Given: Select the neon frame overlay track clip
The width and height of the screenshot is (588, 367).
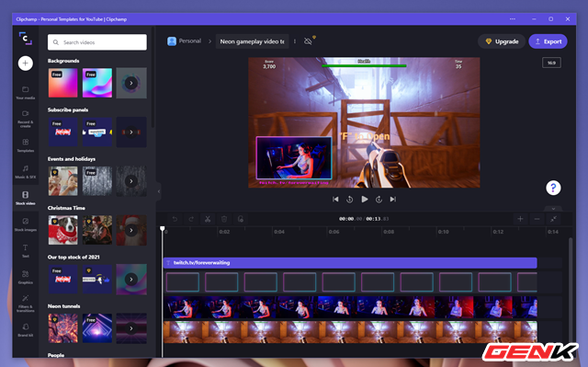Looking at the screenshot, I should coord(350,282).
